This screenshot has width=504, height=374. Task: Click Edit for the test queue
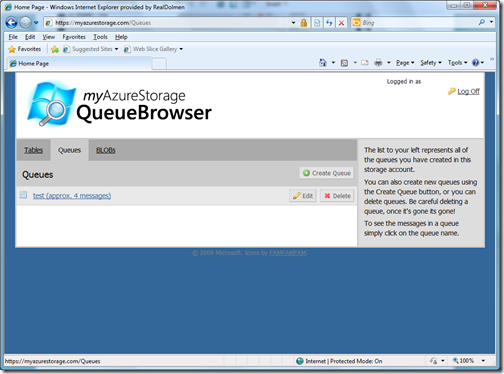pyautogui.click(x=303, y=196)
